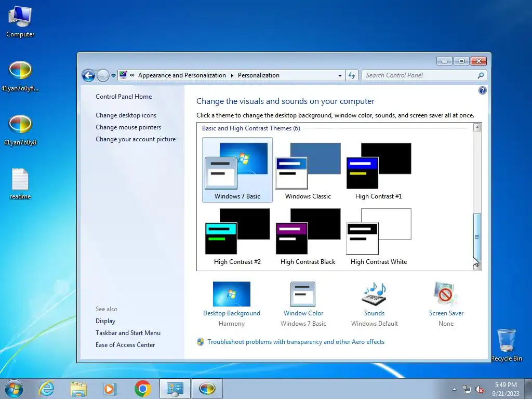Show hidden tray icons arrow
This screenshot has height=399, width=532.
(x=454, y=389)
